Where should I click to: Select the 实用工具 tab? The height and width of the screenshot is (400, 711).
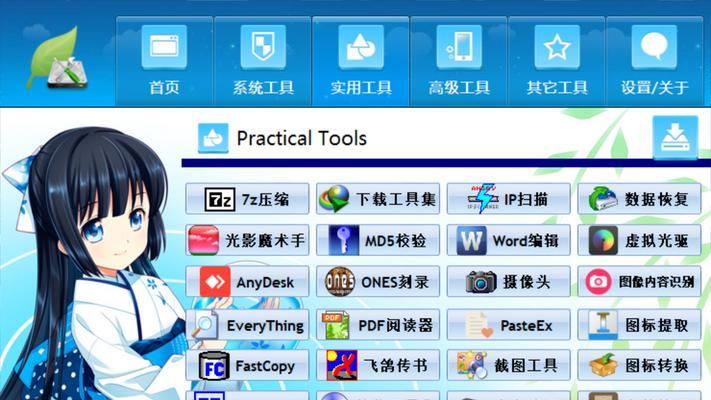[361, 61]
